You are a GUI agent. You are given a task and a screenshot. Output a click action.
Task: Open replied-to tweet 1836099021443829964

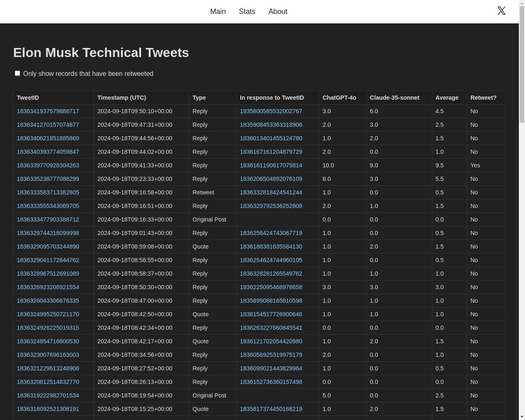[271, 368]
